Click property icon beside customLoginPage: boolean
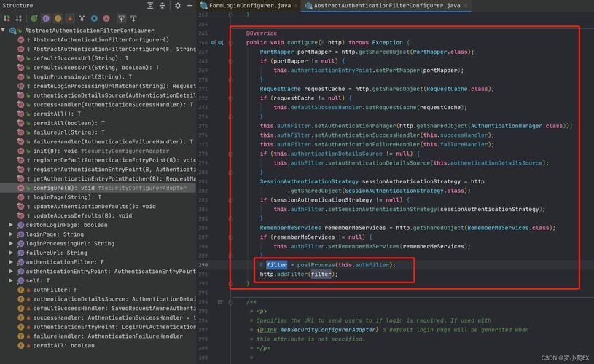 [21, 225]
